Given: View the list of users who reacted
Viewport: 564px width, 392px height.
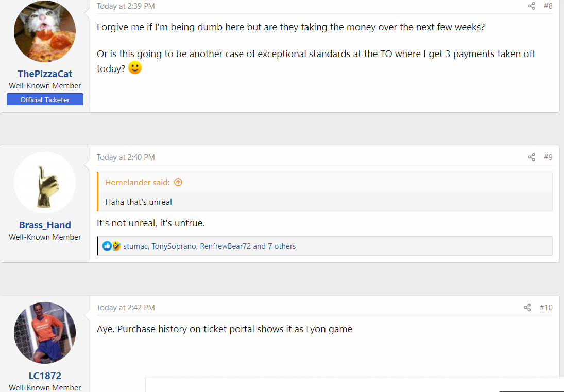Looking at the screenshot, I should (209, 246).
